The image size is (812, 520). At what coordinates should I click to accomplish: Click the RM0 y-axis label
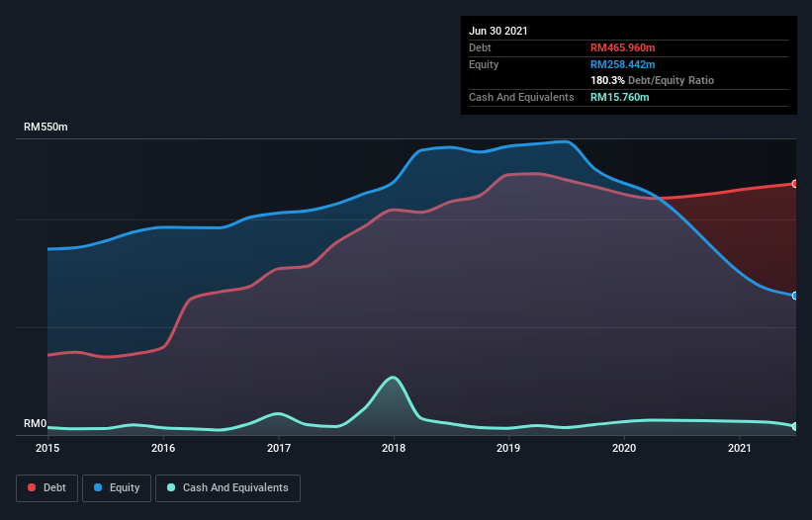36,424
